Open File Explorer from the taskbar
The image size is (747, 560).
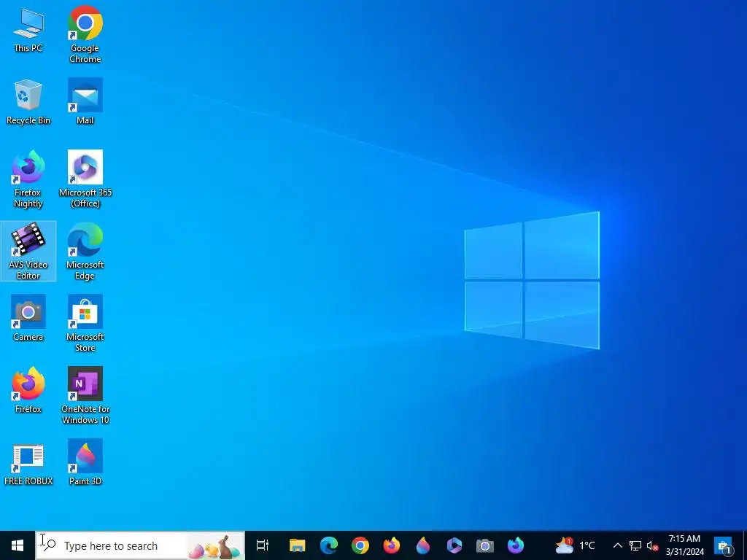coord(298,545)
